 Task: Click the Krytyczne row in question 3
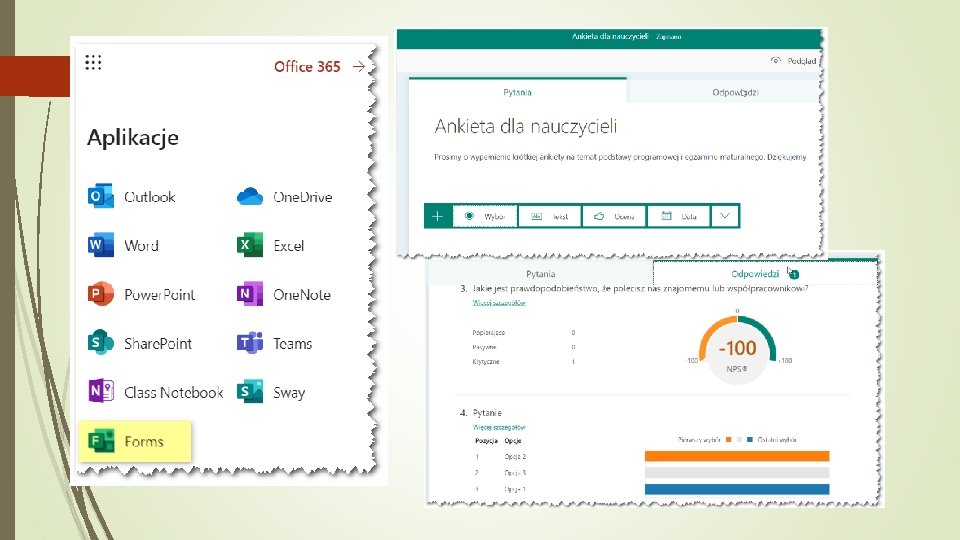(524, 362)
